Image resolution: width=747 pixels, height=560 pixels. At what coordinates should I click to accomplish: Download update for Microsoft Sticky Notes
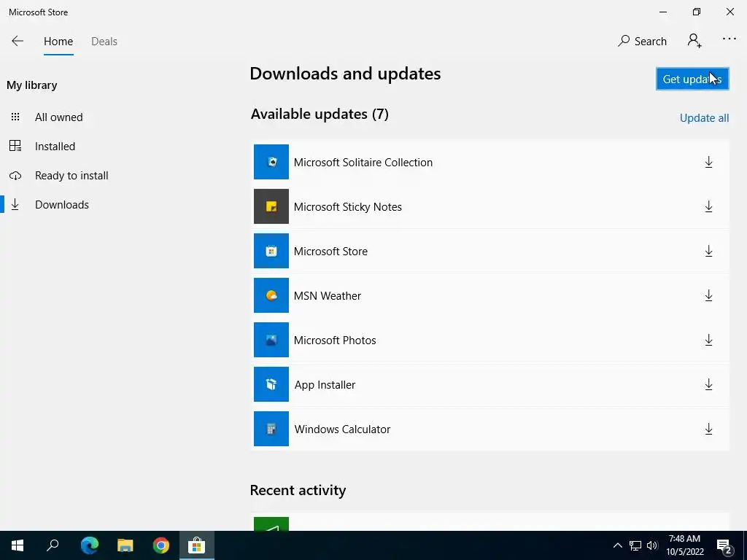(708, 206)
